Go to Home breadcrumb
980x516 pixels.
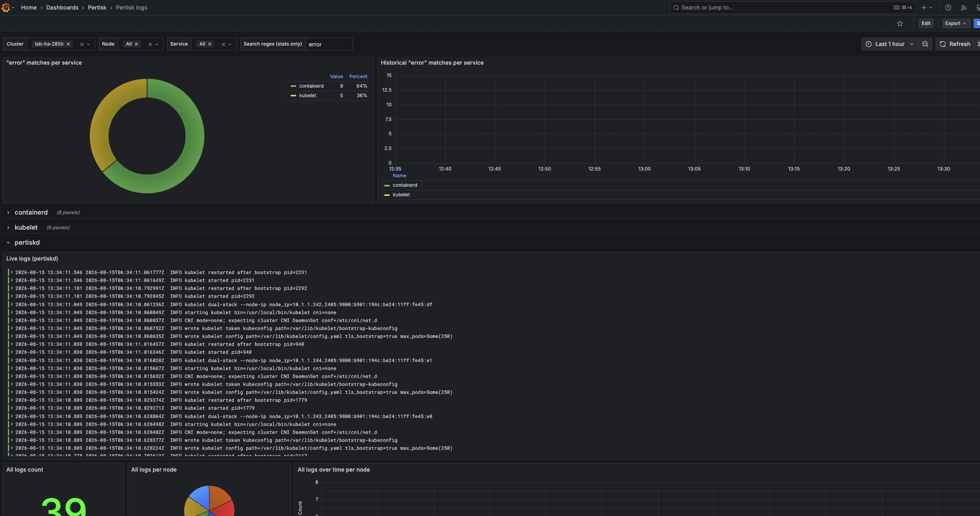[29, 8]
